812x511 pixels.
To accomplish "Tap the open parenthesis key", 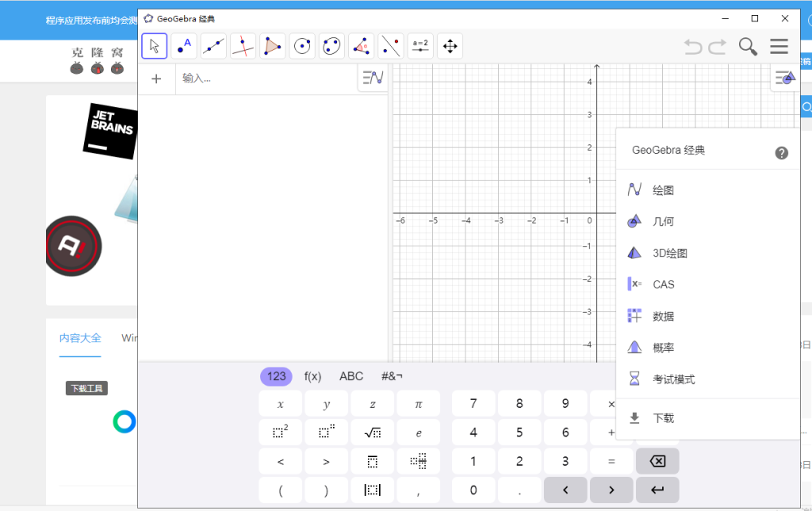I will pos(280,490).
